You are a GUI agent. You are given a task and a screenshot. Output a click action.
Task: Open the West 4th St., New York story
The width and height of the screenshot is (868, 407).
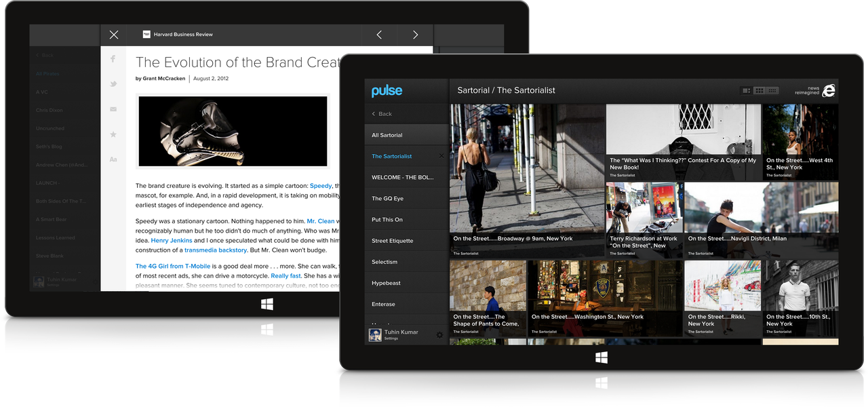pyautogui.click(x=800, y=142)
